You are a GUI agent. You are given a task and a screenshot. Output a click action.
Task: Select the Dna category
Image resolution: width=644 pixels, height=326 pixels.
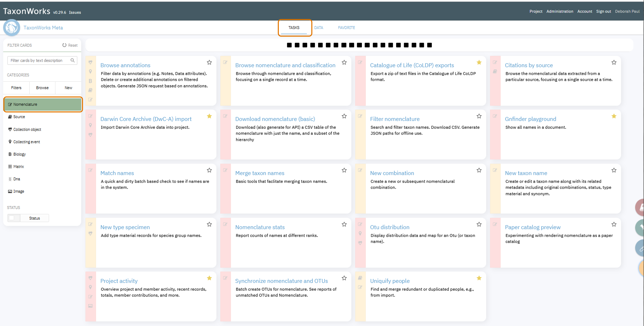(42, 179)
